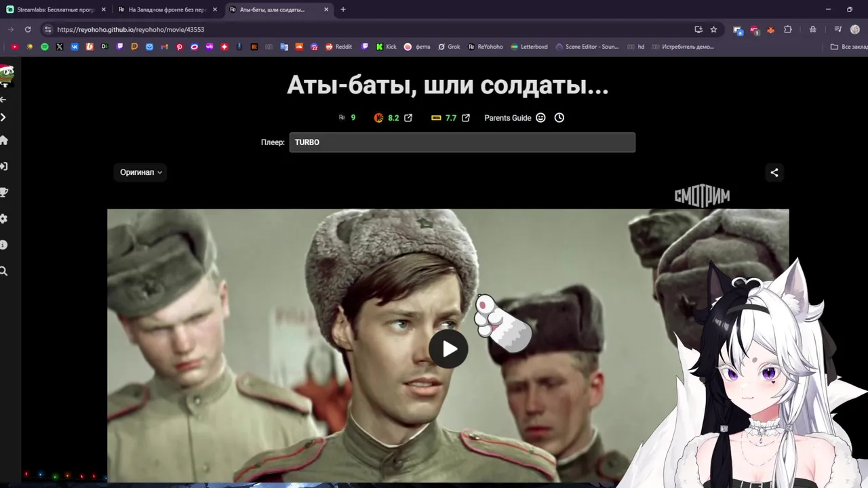
Task: Open the Gmail bookmark
Action: [x=165, y=47]
